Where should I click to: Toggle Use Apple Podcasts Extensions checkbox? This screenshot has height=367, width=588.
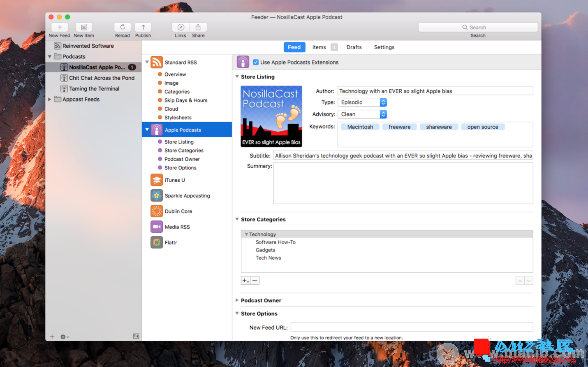256,62
